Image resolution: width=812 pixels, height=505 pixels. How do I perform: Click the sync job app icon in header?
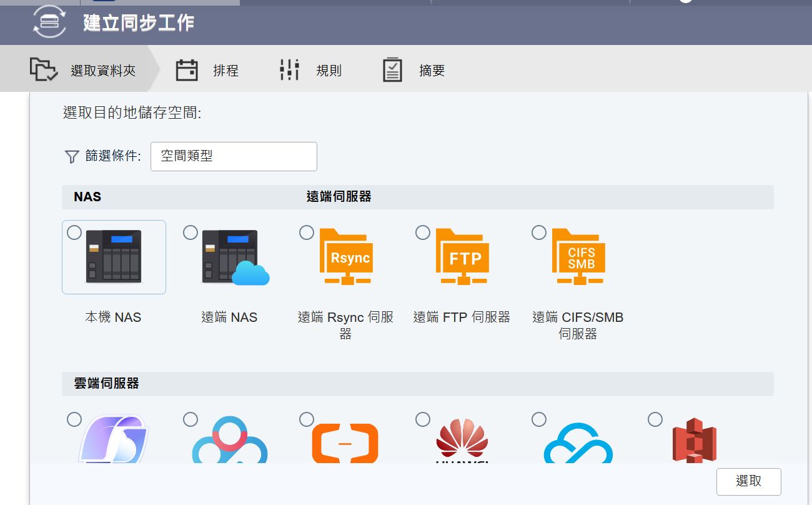(x=49, y=21)
